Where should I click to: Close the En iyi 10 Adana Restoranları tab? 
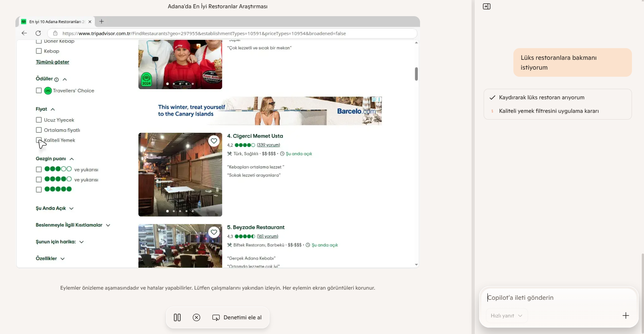click(x=90, y=22)
